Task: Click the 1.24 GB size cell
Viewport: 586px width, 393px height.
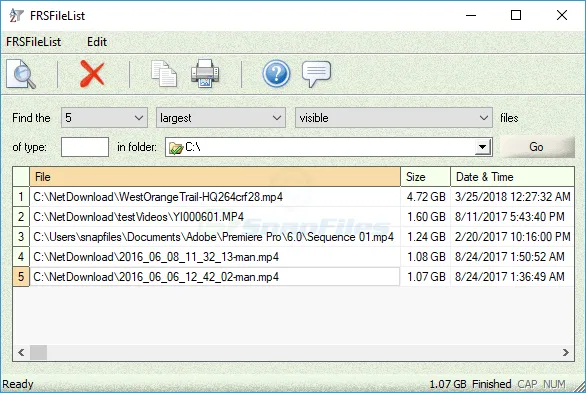Action: coord(426,237)
